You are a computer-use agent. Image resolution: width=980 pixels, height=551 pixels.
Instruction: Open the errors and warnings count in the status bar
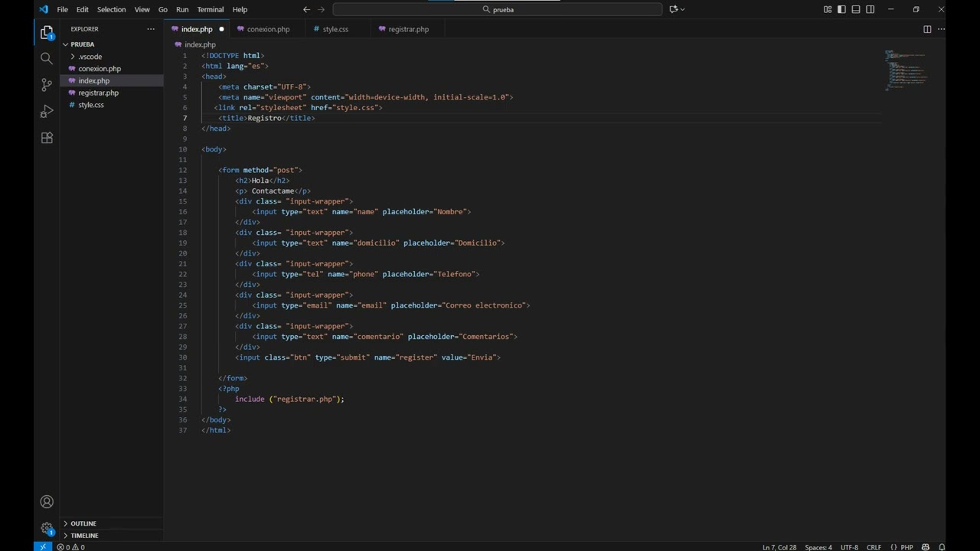70,547
